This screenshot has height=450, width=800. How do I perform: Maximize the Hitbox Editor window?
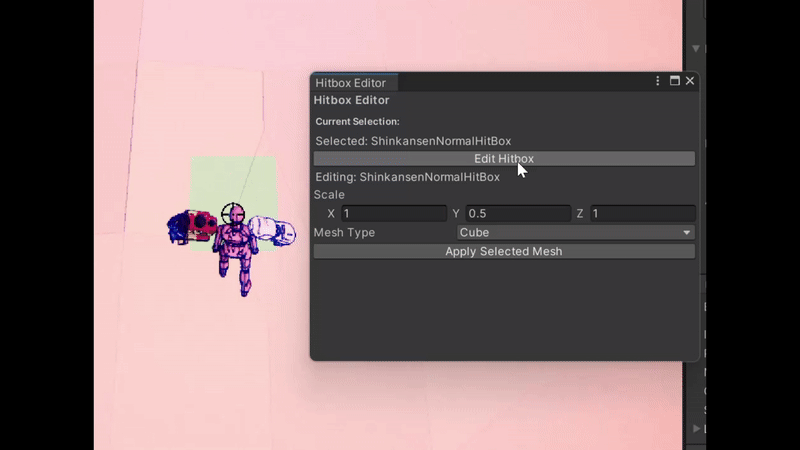click(674, 81)
